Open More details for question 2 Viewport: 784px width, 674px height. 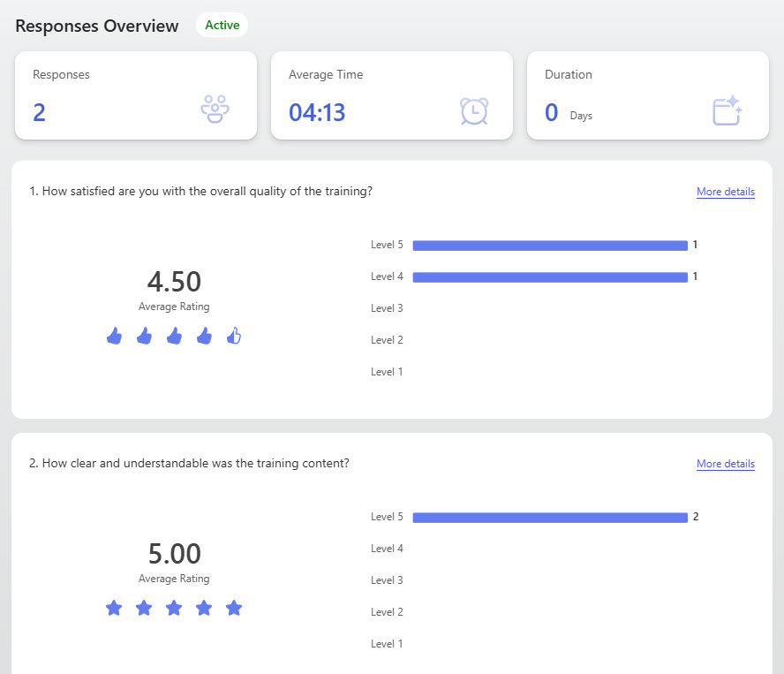[726, 464]
